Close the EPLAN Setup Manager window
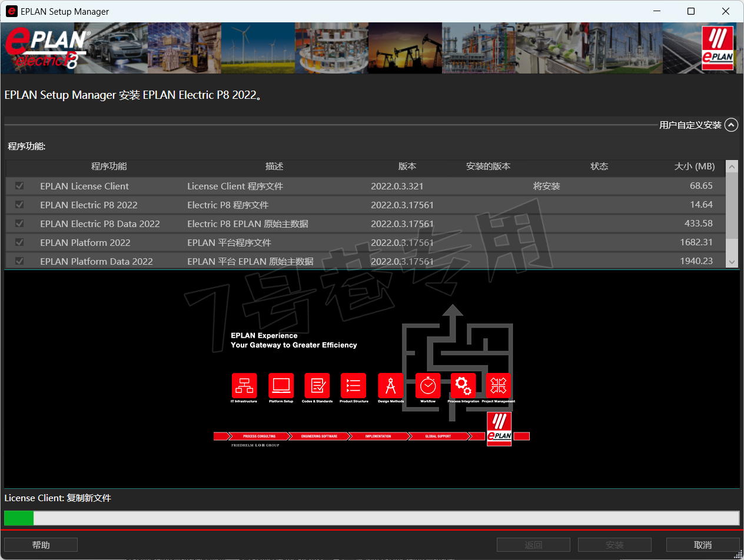Viewport: 744px width, 560px height. [x=725, y=11]
